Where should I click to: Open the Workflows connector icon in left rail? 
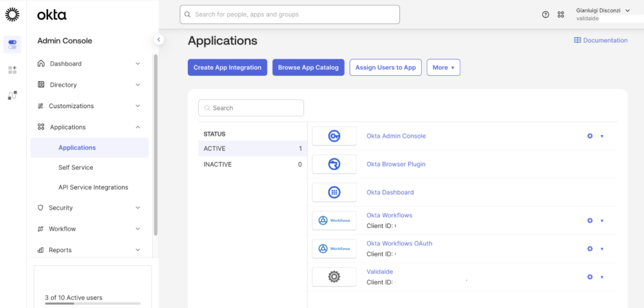(x=12, y=95)
